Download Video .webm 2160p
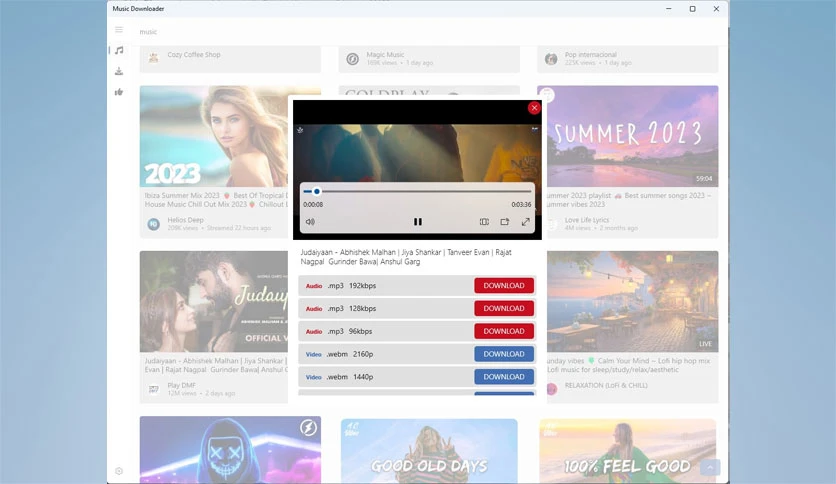836x484 pixels. point(504,354)
